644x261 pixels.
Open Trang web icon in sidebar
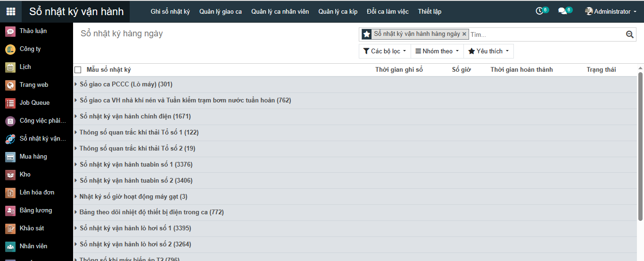tap(10, 85)
